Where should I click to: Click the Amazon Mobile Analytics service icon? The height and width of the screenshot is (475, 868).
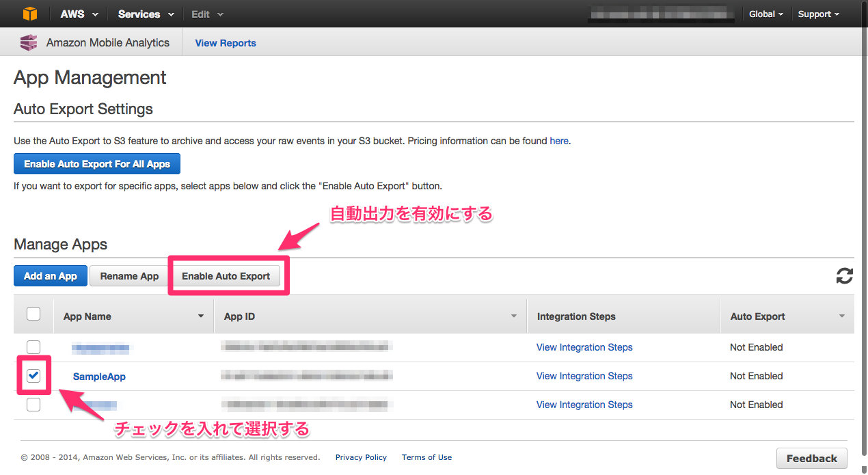(x=28, y=42)
